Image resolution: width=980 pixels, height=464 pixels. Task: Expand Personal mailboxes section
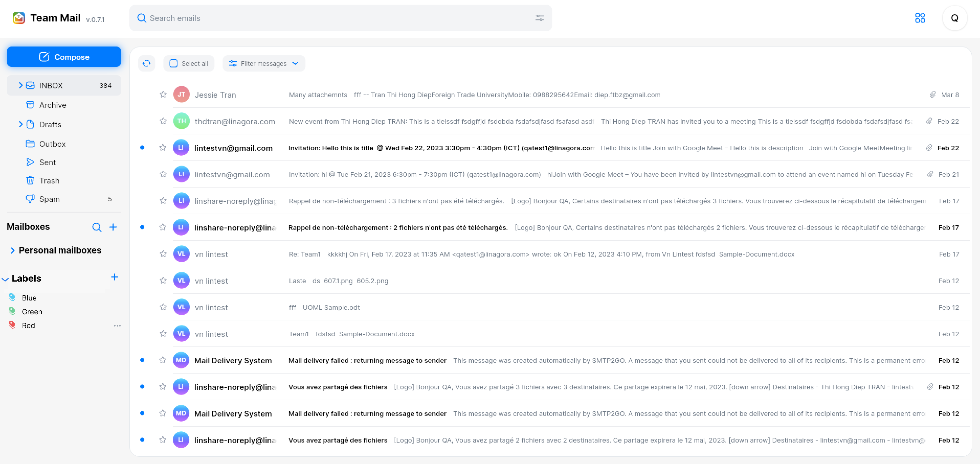[12, 250]
